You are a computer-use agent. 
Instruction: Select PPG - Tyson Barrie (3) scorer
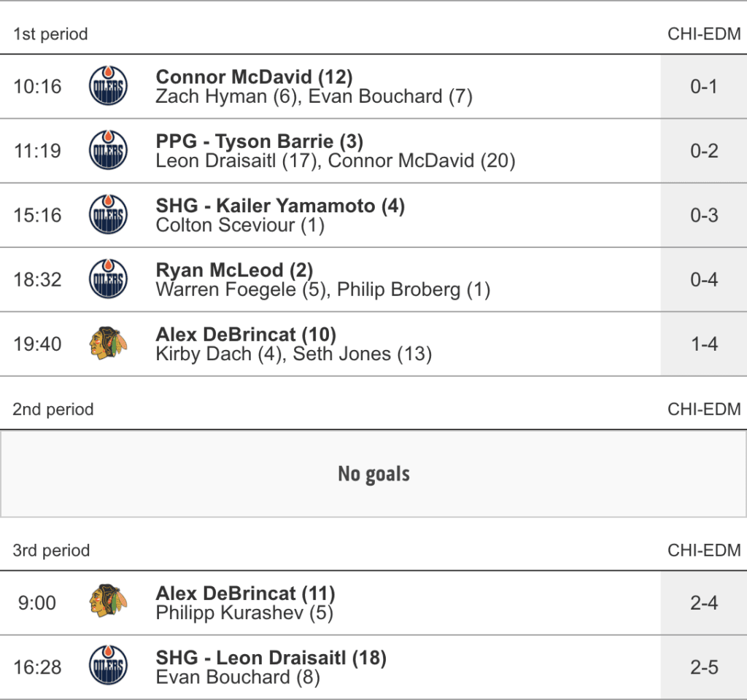pos(259,141)
